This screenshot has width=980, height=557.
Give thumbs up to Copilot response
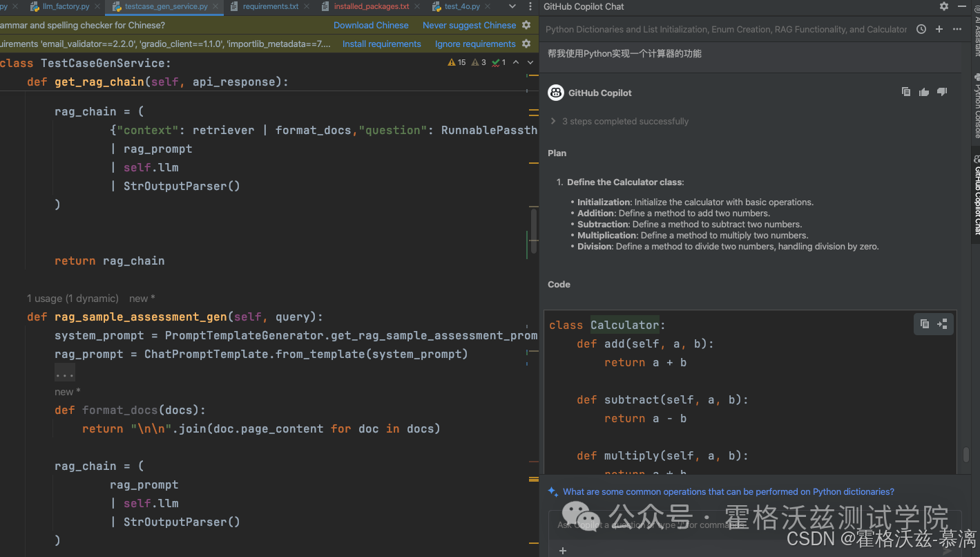pos(924,92)
